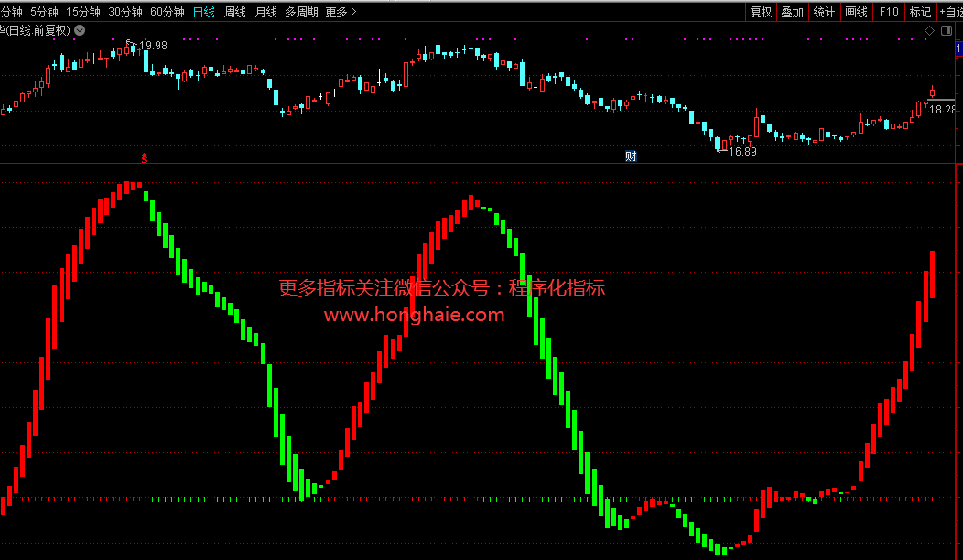Switch to the 15分钟 period tab
The width and height of the screenshot is (963, 560).
pyautogui.click(x=84, y=12)
